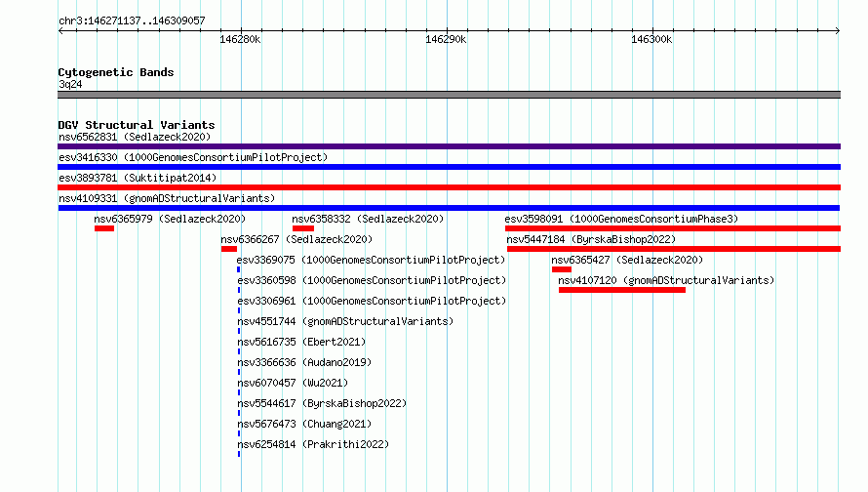Click the gray 3q24 cytogenetic band bar

click(x=449, y=95)
